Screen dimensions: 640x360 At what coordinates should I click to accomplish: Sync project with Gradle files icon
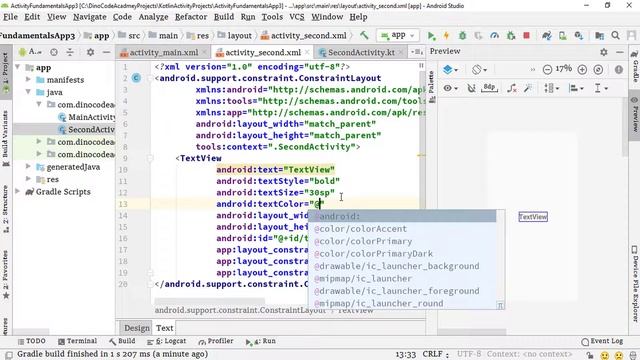tap(547, 36)
